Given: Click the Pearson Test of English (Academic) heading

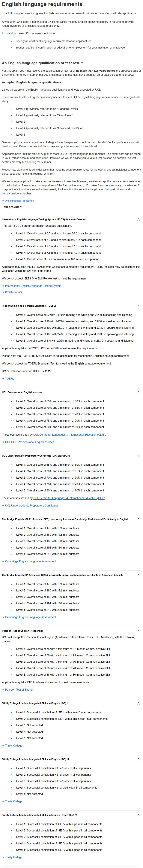Looking at the screenshot, I should pos(22,631).
